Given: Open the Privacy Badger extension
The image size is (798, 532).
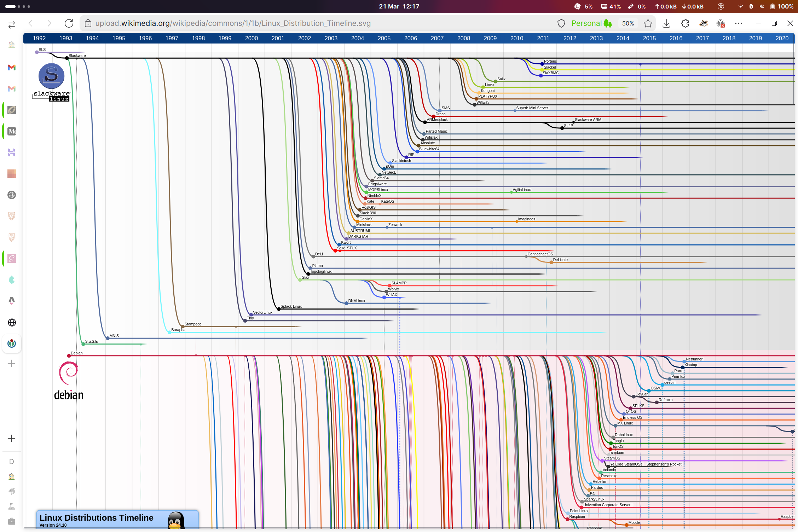Looking at the screenshot, I should coord(704,23).
